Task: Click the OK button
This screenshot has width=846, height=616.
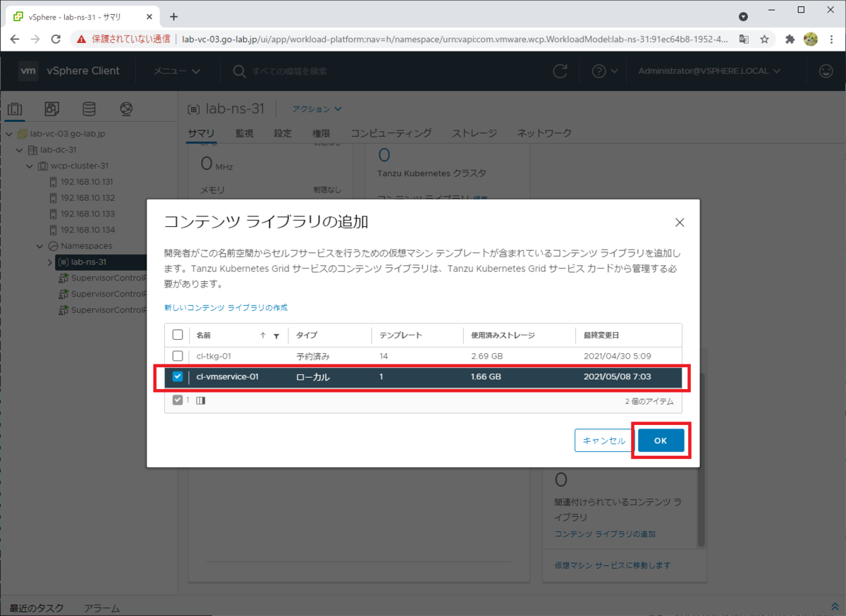Action: (661, 440)
